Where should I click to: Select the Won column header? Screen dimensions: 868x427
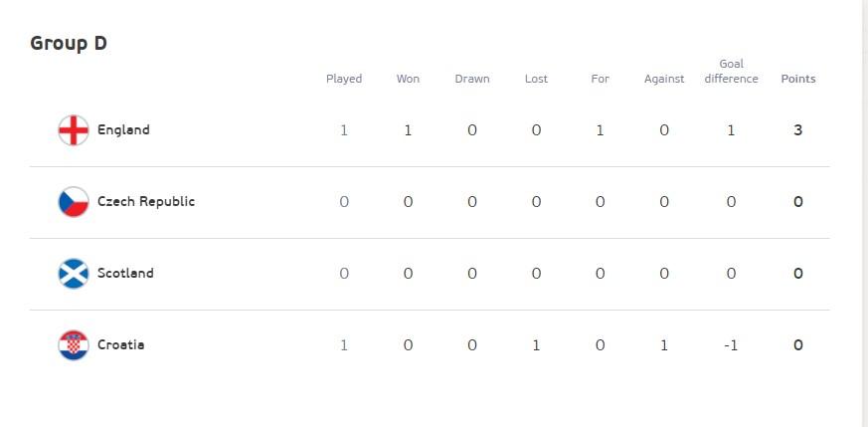point(408,79)
